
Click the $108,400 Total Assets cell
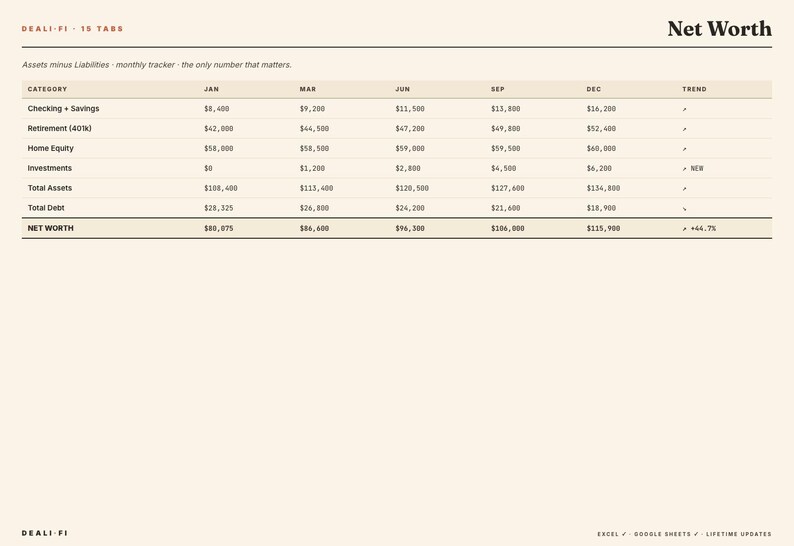[x=221, y=188]
